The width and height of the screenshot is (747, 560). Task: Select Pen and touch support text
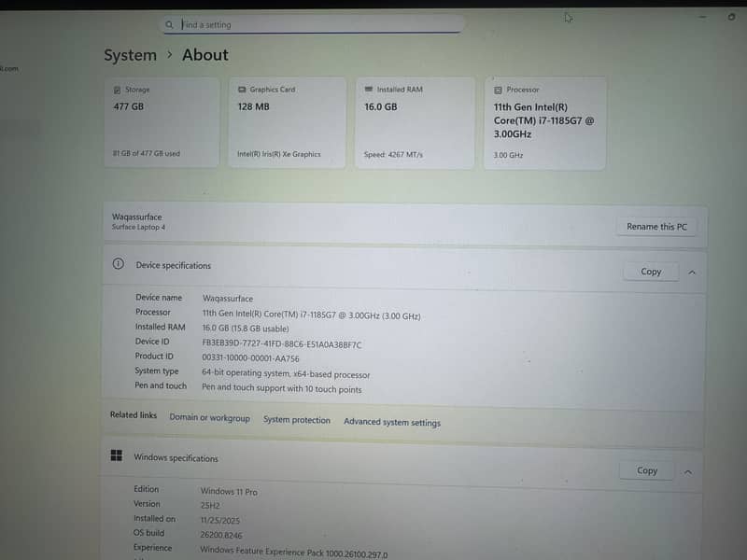point(282,388)
